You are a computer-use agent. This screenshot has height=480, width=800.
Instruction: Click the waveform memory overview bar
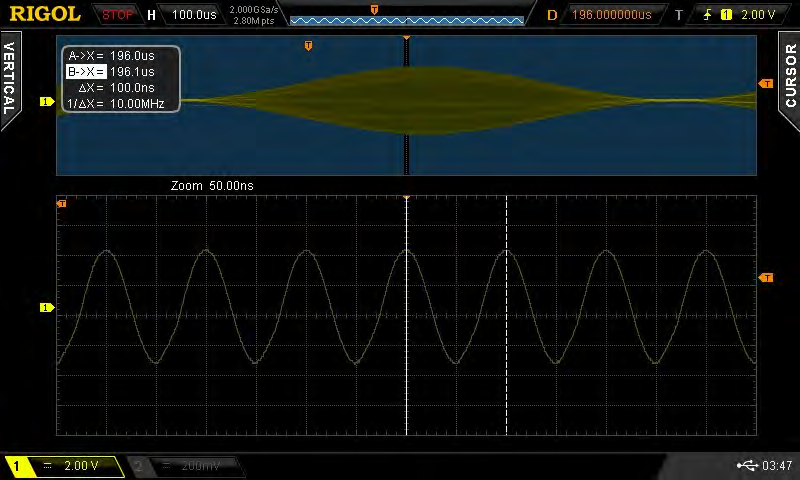[407, 20]
